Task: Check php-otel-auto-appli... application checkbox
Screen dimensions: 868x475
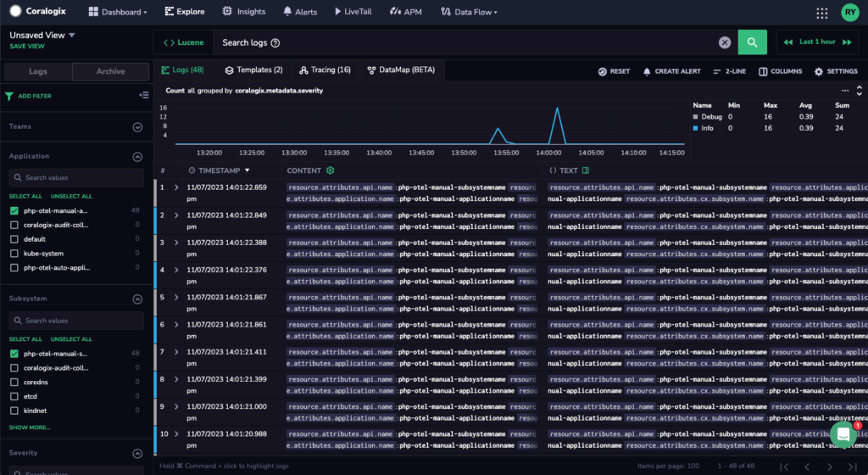Action: point(14,267)
